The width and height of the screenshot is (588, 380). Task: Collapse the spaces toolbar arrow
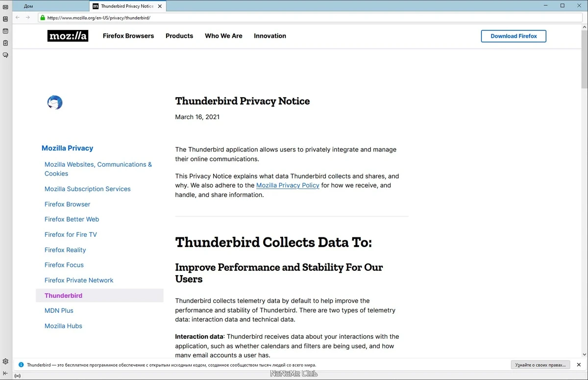pyautogui.click(x=5, y=373)
